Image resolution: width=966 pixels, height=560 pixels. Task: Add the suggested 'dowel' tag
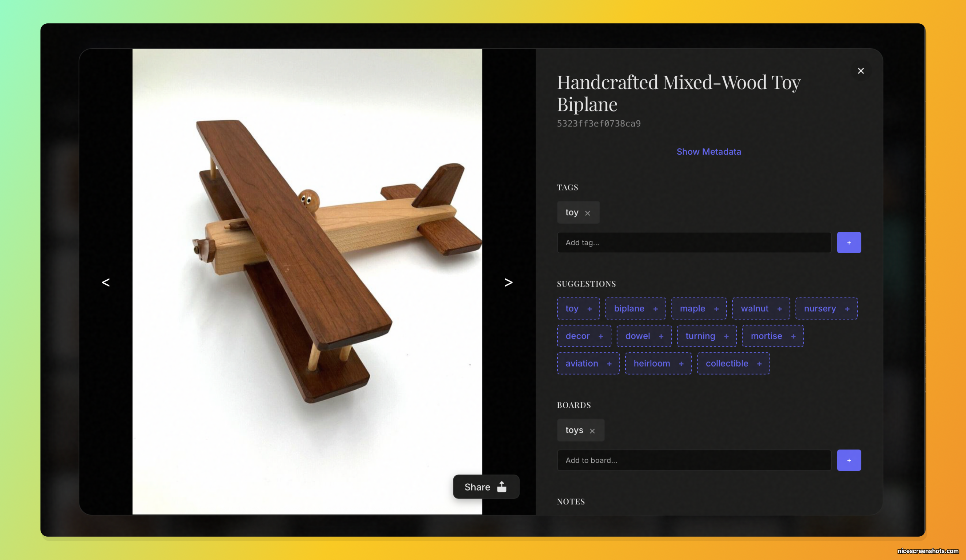tap(644, 336)
